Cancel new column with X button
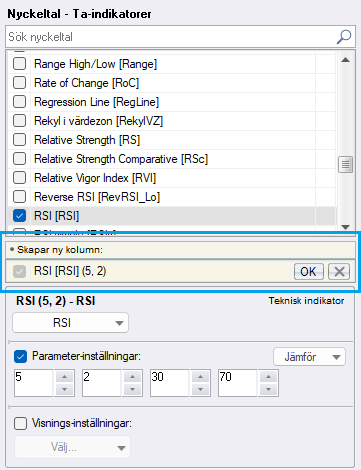The image size is (361, 470). point(339,271)
